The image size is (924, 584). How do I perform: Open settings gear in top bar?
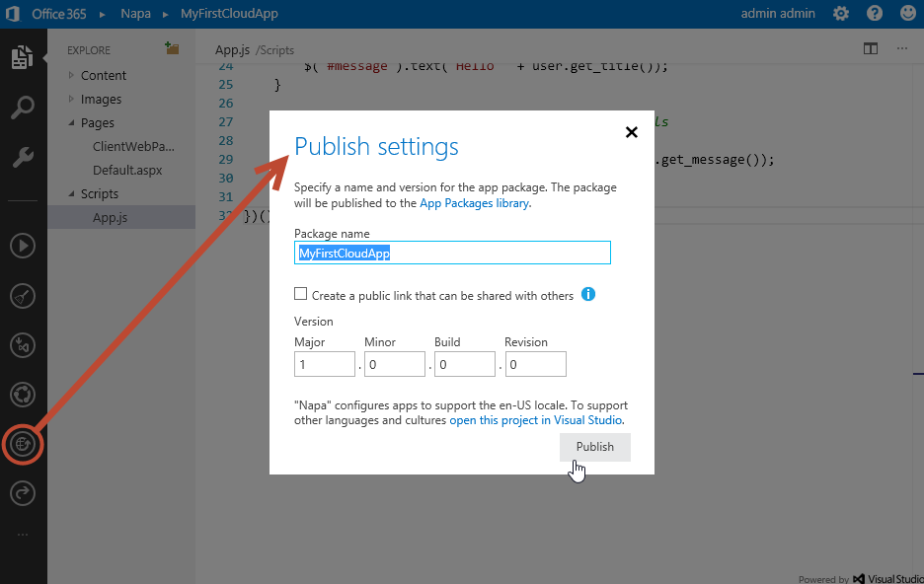841,14
